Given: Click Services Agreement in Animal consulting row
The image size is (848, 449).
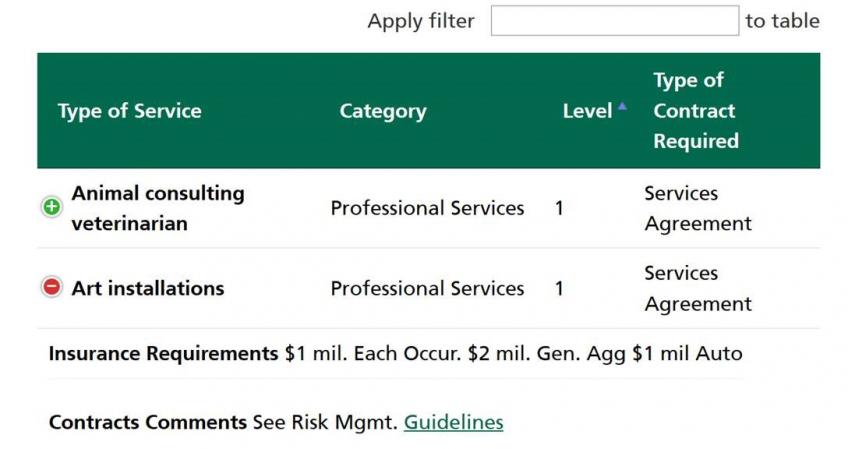Looking at the screenshot, I should pos(697,208).
